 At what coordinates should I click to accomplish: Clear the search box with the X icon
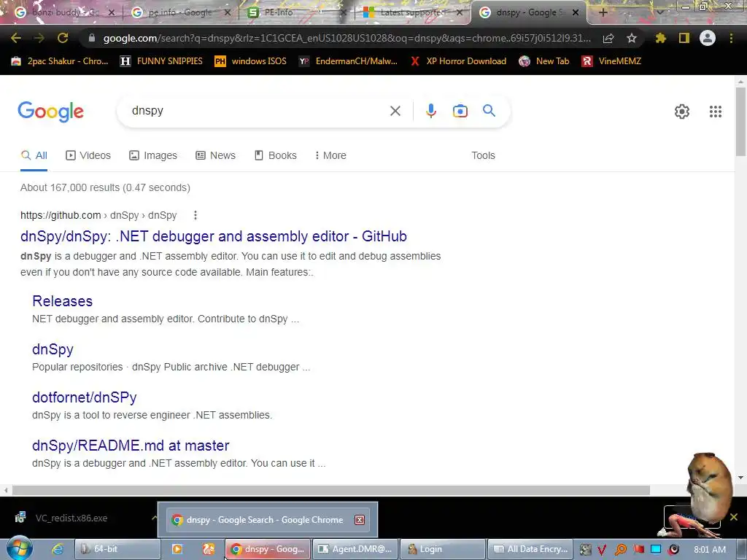click(x=395, y=111)
